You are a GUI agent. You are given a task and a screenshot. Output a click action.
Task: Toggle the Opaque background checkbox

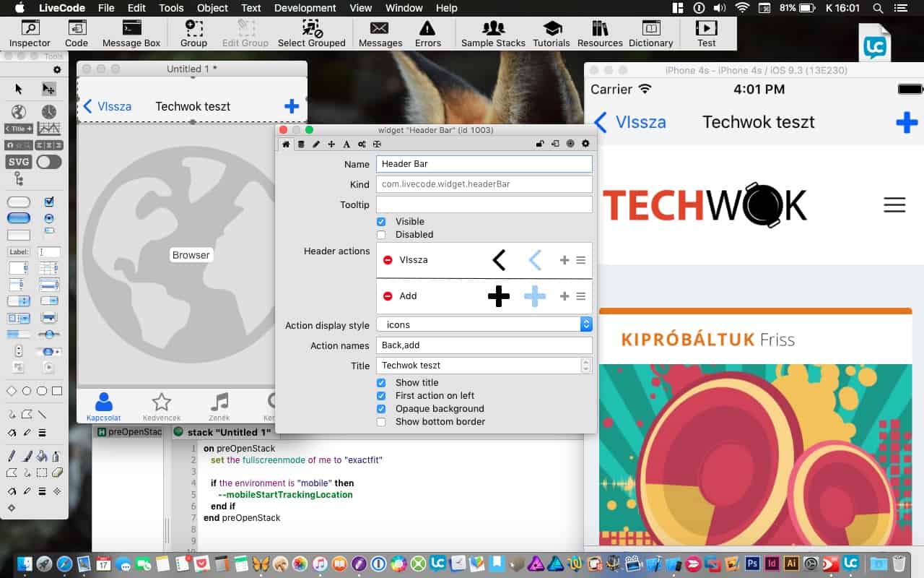[381, 409]
